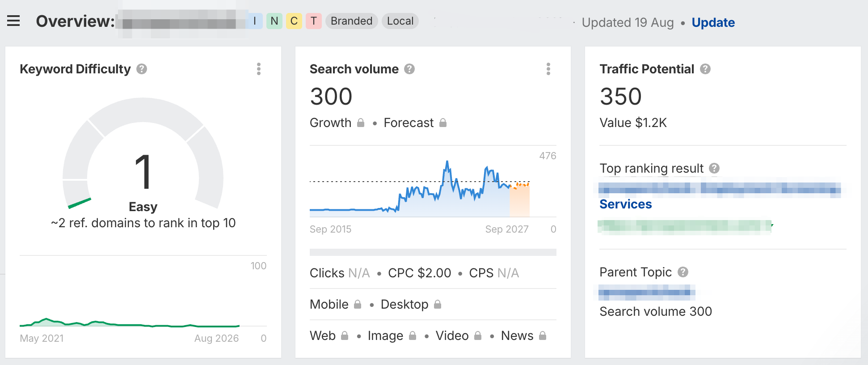This screenshot has width=868, height=365.
Task: Click the lock icon beside Growth
Action: [x=361, y=123]
